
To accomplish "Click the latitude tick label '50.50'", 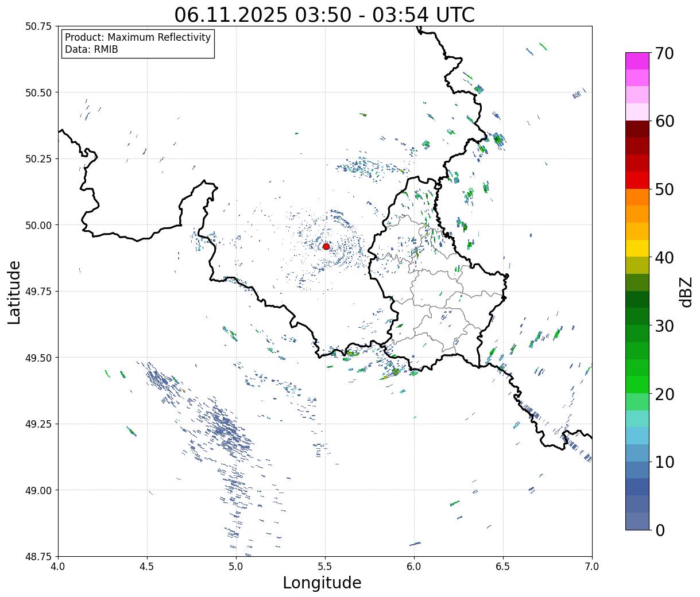I will point(38,92).
